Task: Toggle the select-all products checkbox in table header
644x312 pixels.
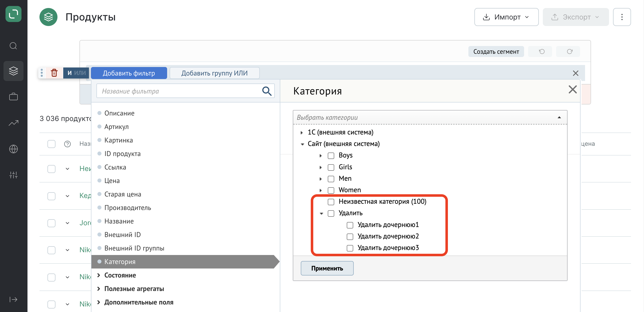Action: pyautogui.click(x=51, y=144)
